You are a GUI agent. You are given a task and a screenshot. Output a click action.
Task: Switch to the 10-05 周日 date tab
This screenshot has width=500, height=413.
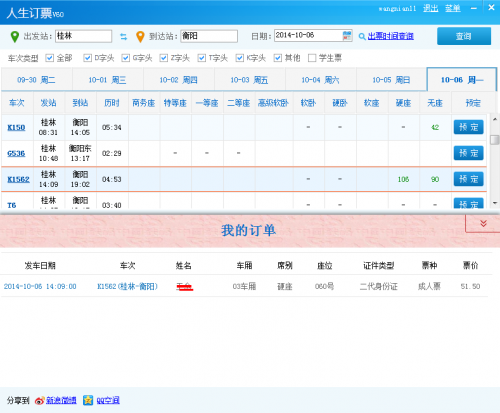coord(391,80)
